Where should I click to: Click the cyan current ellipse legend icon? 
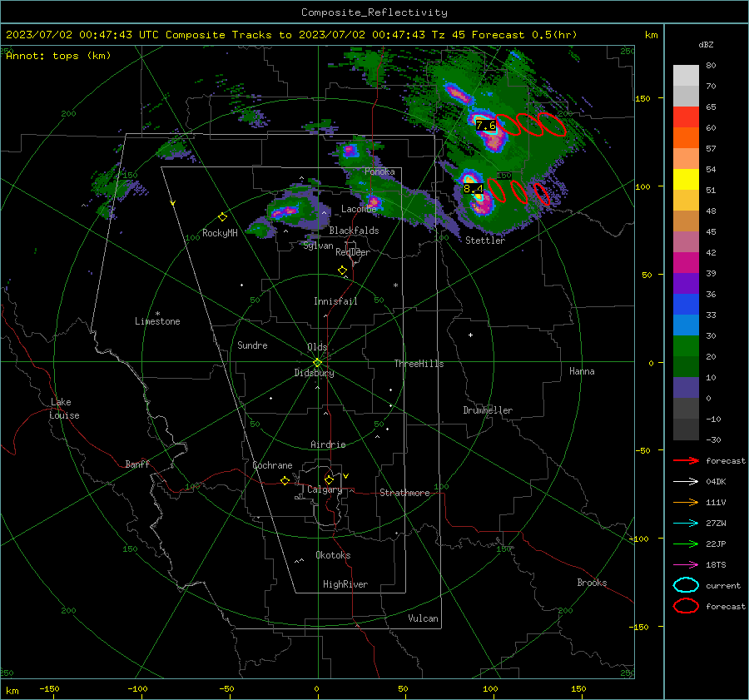(x=686, y=585)
